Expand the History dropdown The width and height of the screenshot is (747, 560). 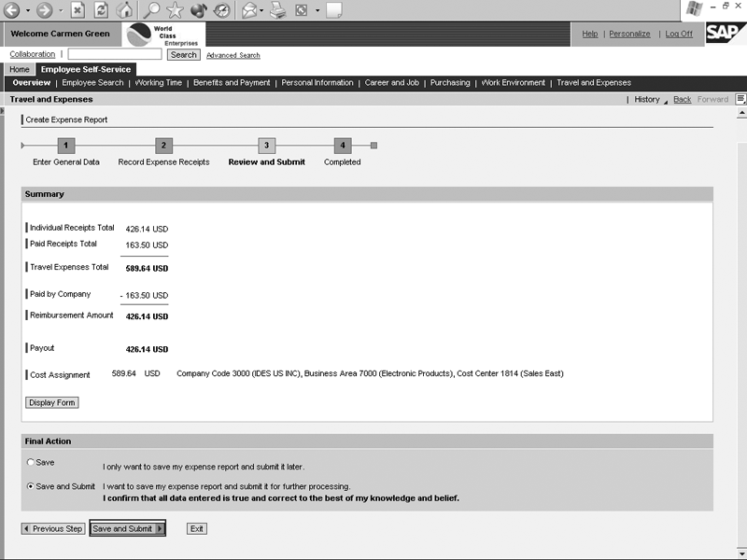pyautogui.click(x=650, y=99)
